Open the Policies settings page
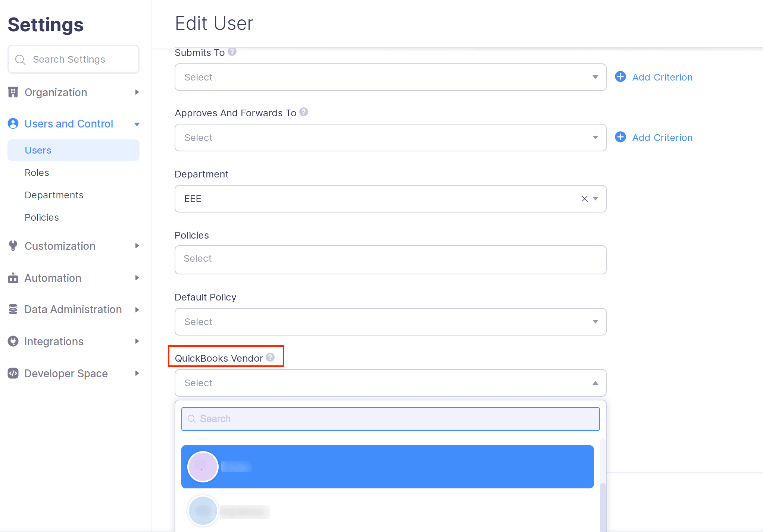Screen dimensions: 763x532 coord(41,217)
